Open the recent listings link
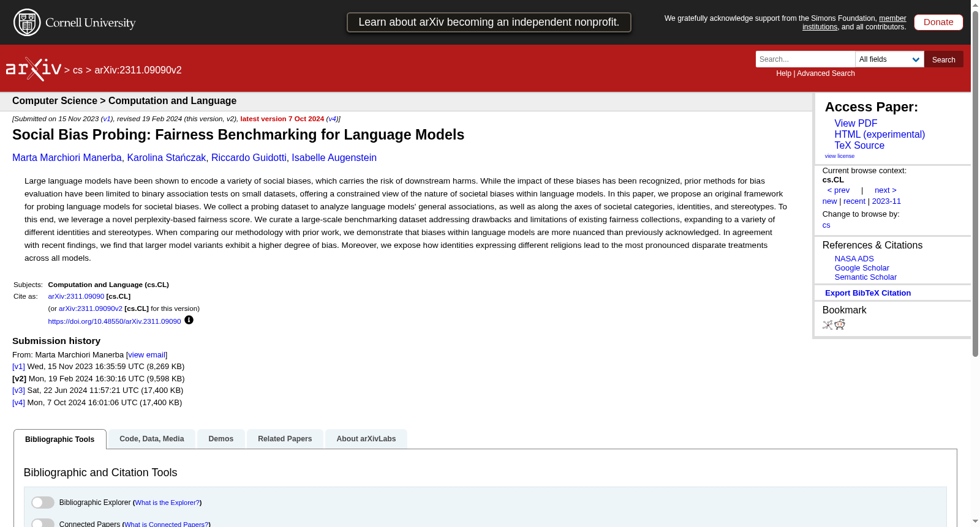980x527 pixels. [x=854, y=201]
